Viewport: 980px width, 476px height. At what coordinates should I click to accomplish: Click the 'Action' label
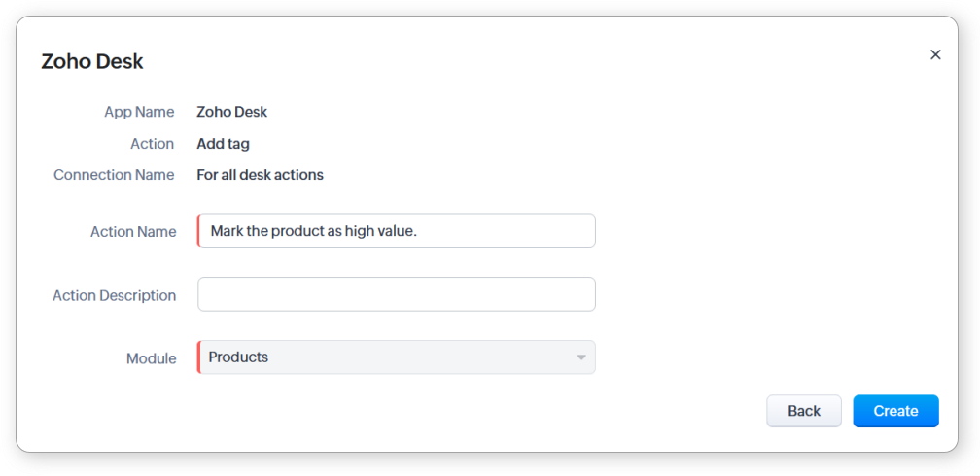click(152, 144)
